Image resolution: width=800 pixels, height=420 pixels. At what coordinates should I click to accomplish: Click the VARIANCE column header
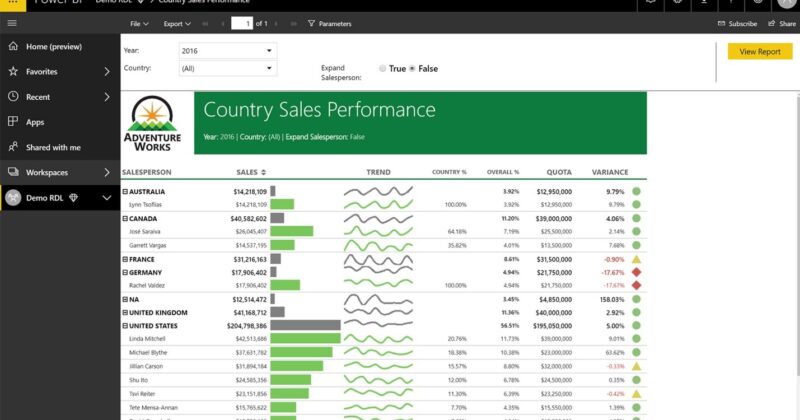coord(610,172)
